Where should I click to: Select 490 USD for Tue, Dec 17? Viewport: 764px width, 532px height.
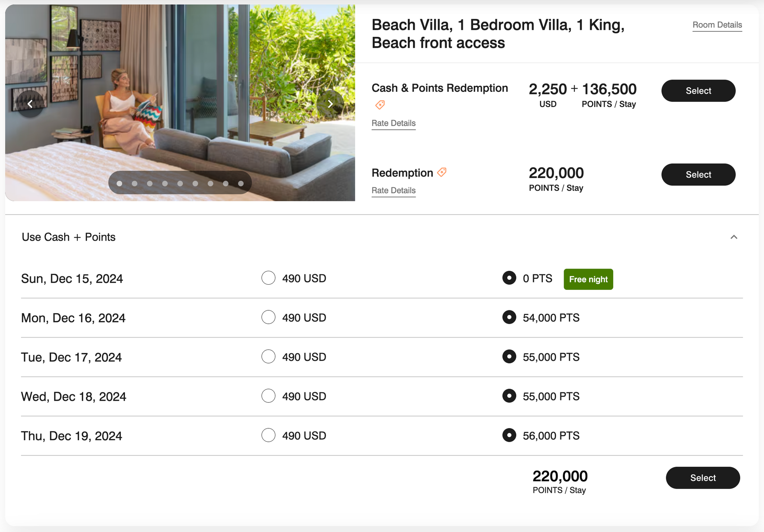coord(268,357)
